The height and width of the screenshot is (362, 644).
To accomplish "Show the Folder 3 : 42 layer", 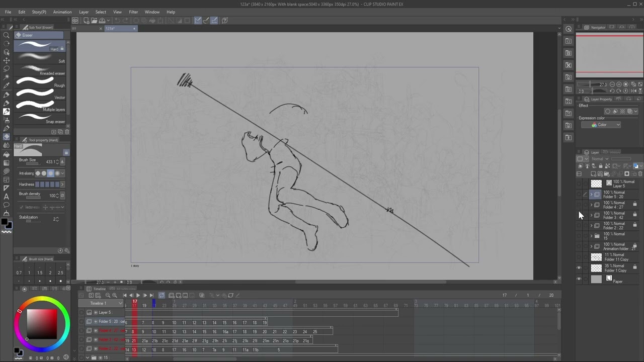I will coord(579,215).
